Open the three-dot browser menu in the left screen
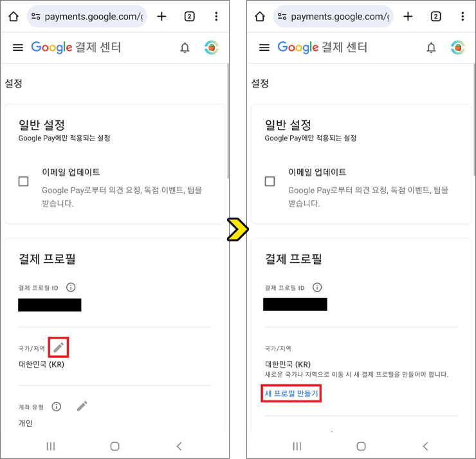The width and height of the screenshot is (476, 459). coord(216,16)
